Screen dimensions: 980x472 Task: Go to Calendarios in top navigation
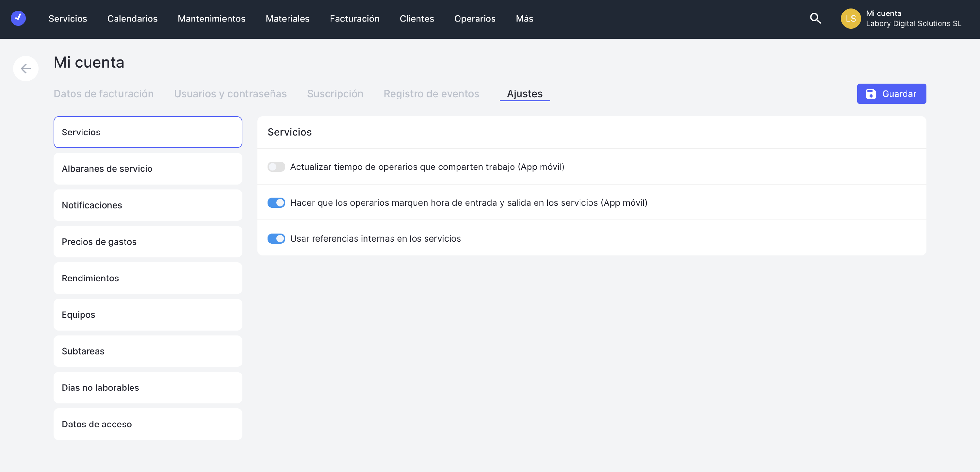point(132,19)
